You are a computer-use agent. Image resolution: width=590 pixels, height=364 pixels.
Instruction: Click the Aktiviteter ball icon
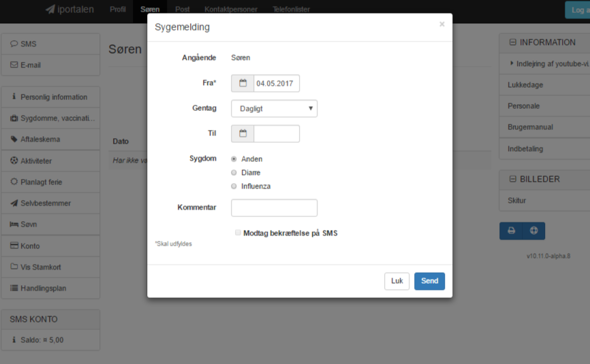(x=14, y=161)
